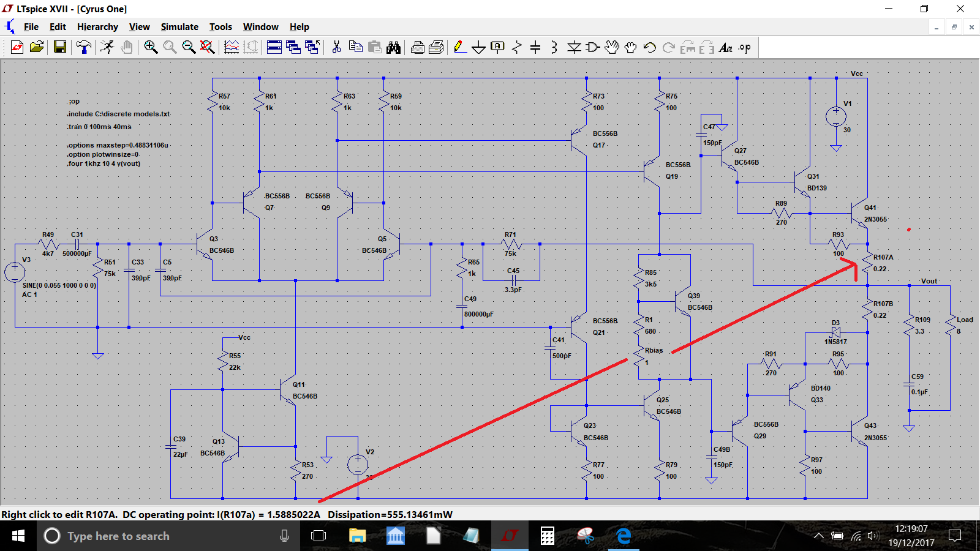Open a file with the folder icon
The image size is (980, 551).
(x=37, y=47)
